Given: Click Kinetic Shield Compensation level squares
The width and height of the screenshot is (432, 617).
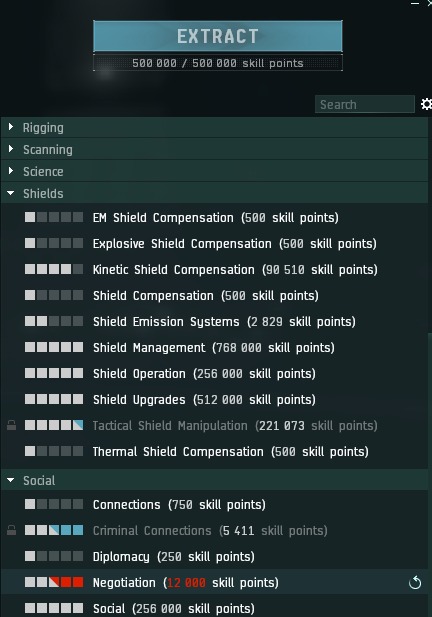Looking at the screenshot, I should click(x=54, y=269).
